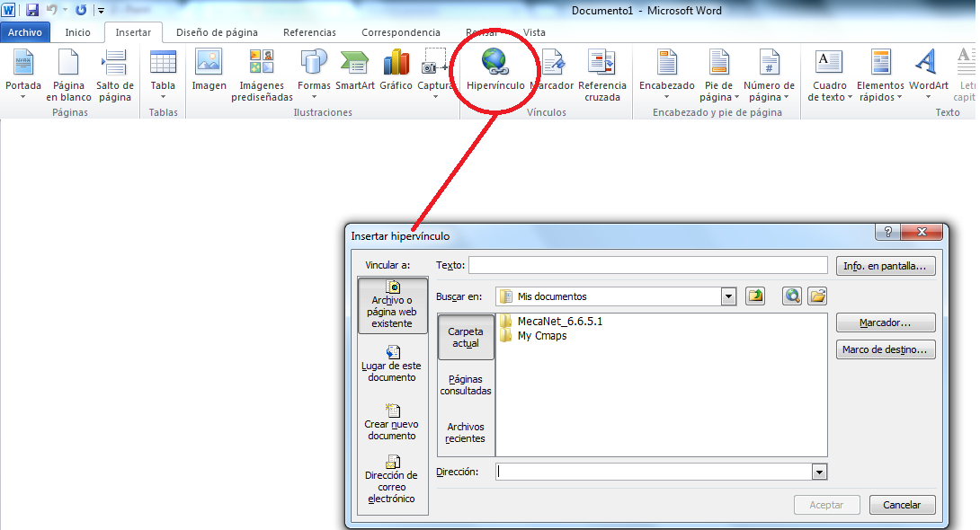980x530 pixels.
Task: Expand the Buscar en folder dropdown
Action: (x=728, y=296)
